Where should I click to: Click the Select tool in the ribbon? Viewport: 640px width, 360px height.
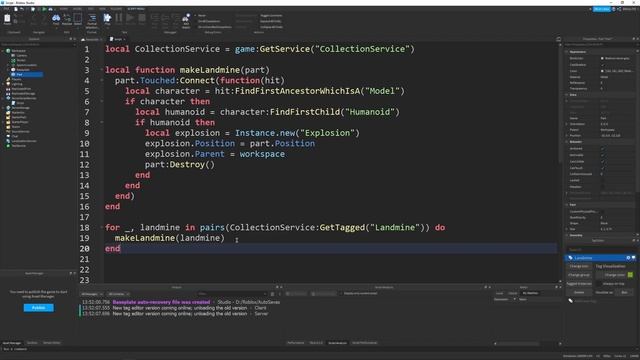click(x=78, y=19)
